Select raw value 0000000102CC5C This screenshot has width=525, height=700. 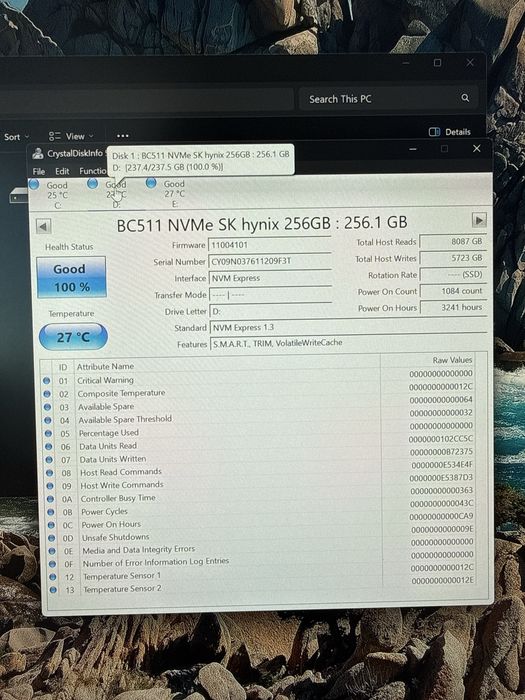441,439
